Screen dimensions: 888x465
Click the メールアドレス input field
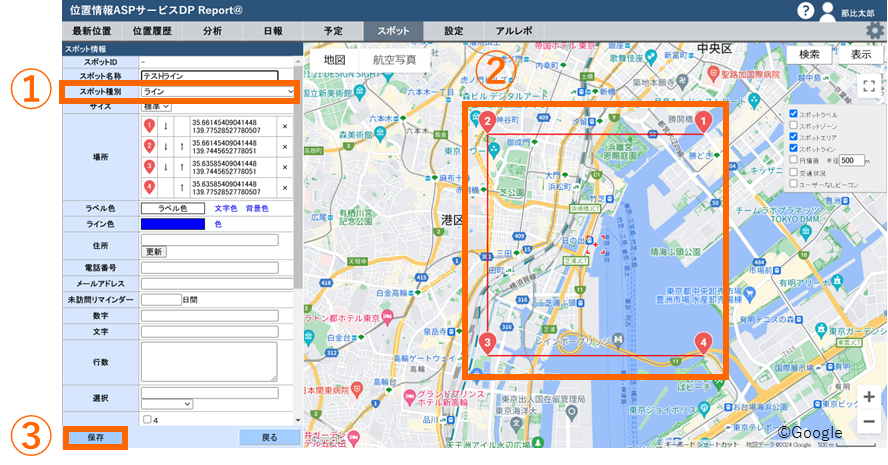217,283
